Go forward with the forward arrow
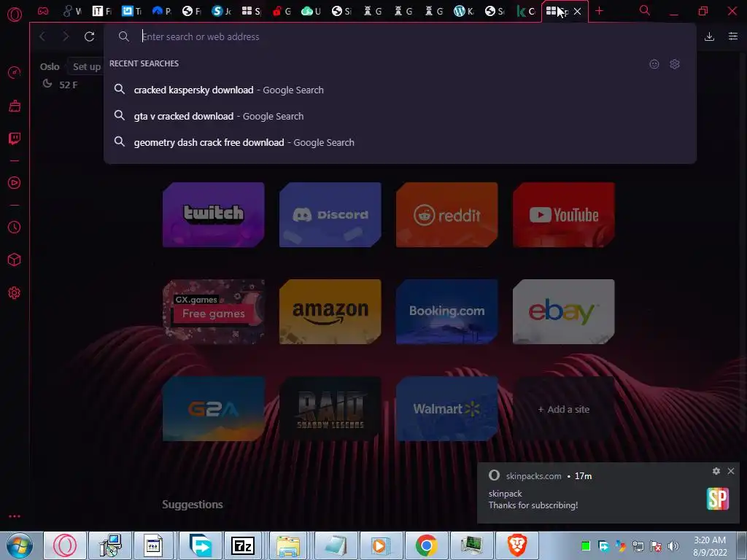747x560 pixels. 66,36
